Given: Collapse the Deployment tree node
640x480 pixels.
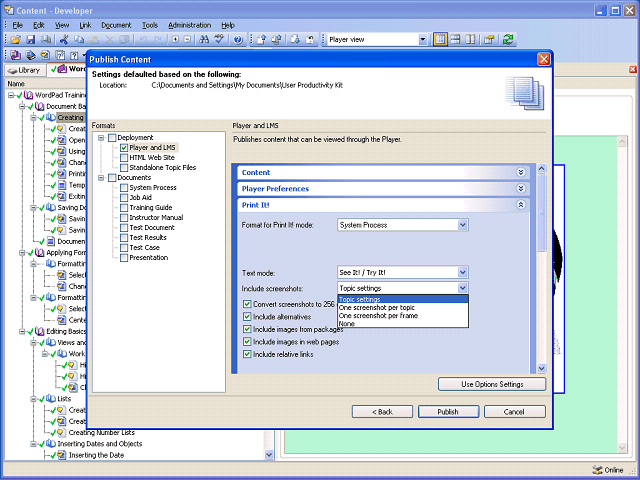Looking at the screenshot, I should (101, 138).
